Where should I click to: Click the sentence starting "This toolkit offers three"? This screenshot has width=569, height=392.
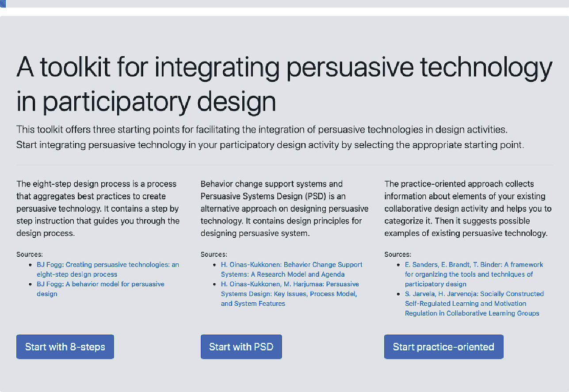click(262, 129)
